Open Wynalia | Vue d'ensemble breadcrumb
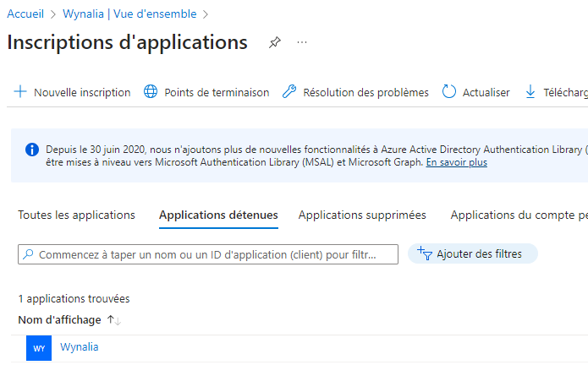588x365 pixels. (x=129, y=14)
